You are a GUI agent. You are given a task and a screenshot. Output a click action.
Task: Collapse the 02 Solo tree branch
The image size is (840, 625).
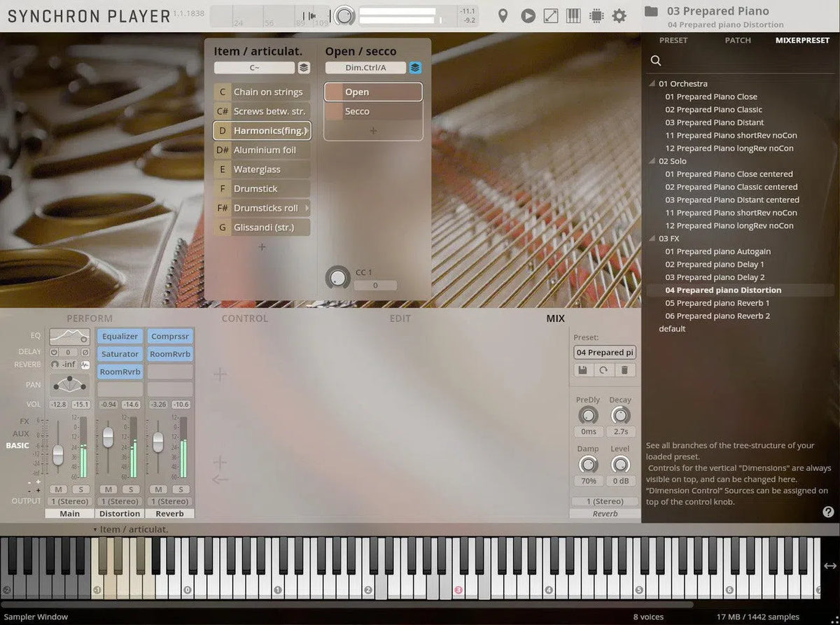(652, 161)
